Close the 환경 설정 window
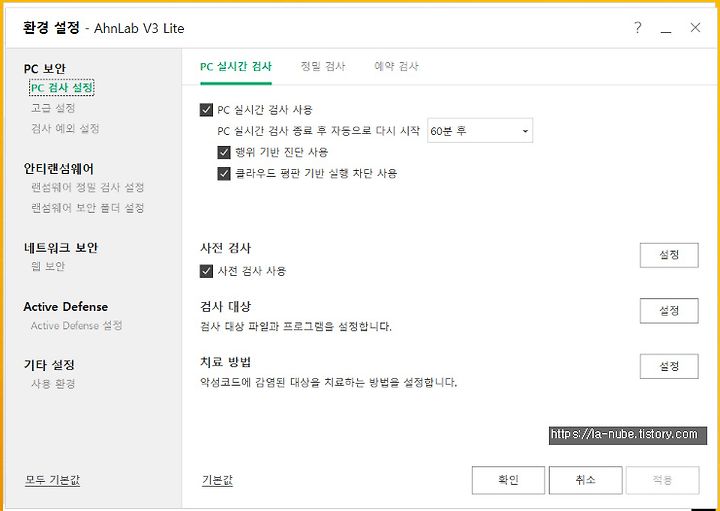Image resolution: width=720 pixels, height=511 pixels. (695, 28)
